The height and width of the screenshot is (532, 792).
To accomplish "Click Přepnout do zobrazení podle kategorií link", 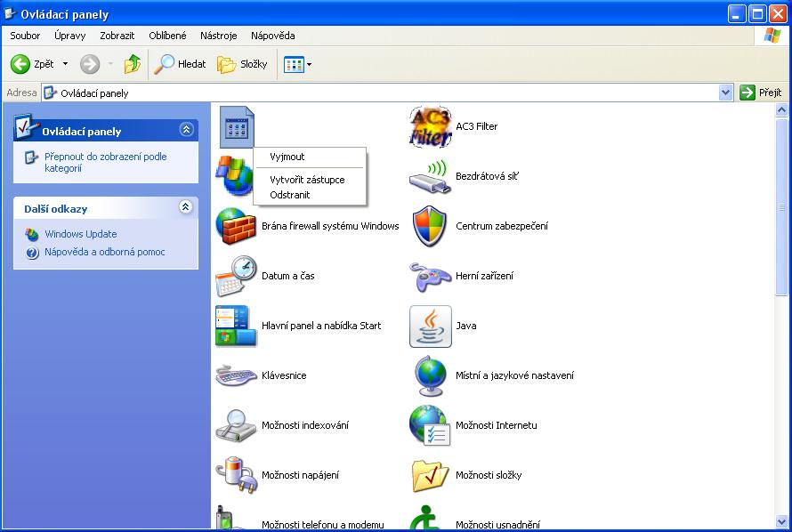I will coord(105,162).
